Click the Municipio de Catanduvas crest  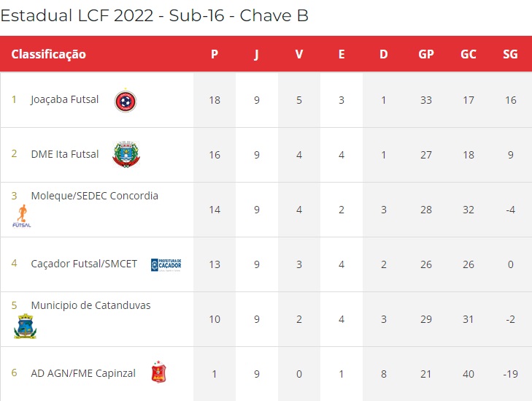point(25,326)
